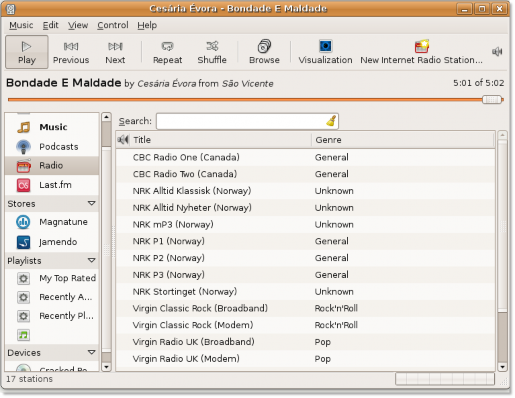Click the volume speaker icon
The width and height of the screenshot is (515, 398).
[497, 52]
